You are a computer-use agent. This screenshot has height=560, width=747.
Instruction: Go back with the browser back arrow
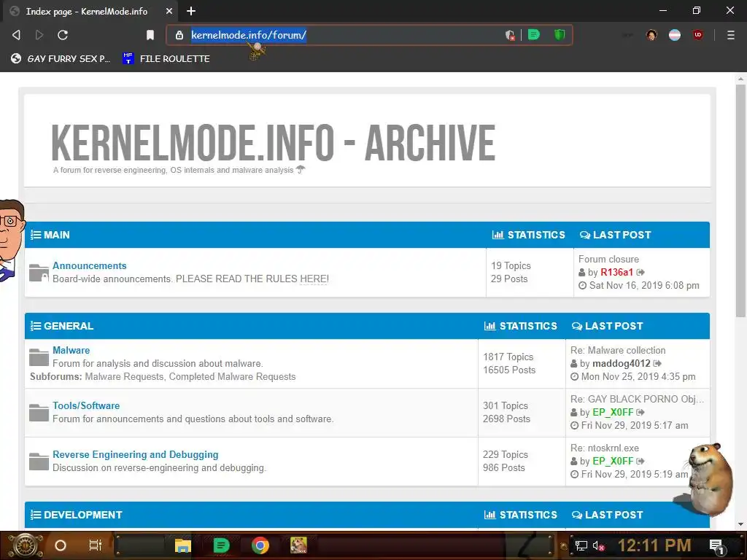tap(16, 35)
